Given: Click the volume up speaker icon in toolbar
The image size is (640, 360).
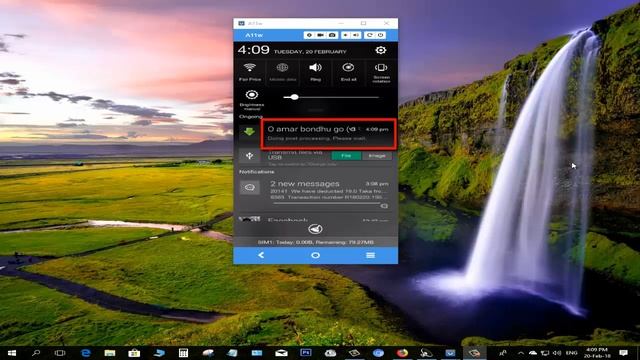Looking at the screenshot, I should [x=356, y=35].
